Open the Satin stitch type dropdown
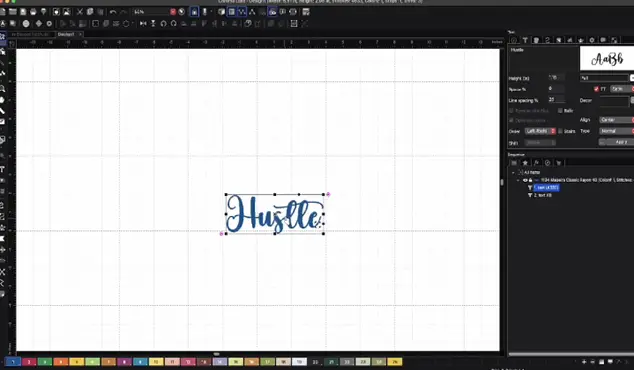Image resolution: width=634 pixels, height=370 pixels. (x=621, y=89)
